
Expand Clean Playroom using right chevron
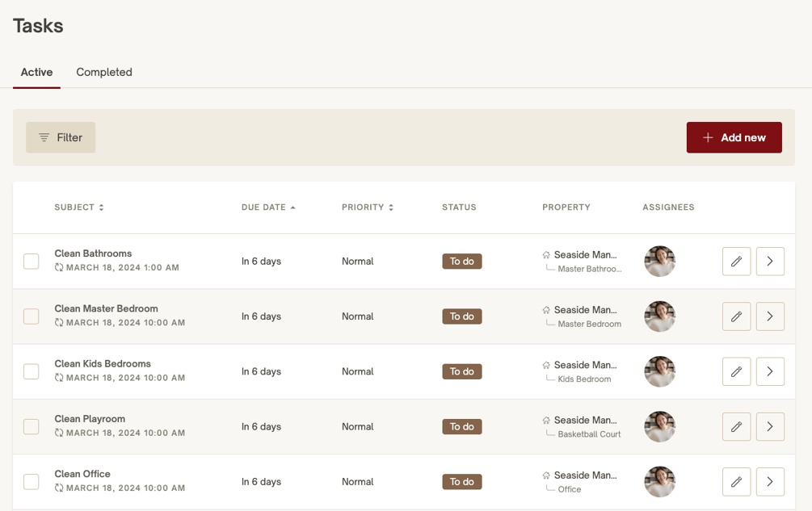[770, 427]
